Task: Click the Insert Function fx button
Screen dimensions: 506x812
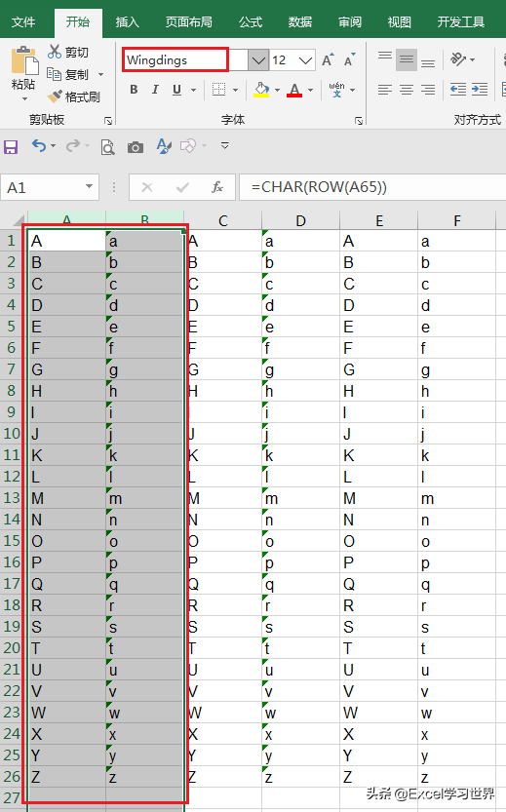Action: pyautogui.click(x=217, y=187)
